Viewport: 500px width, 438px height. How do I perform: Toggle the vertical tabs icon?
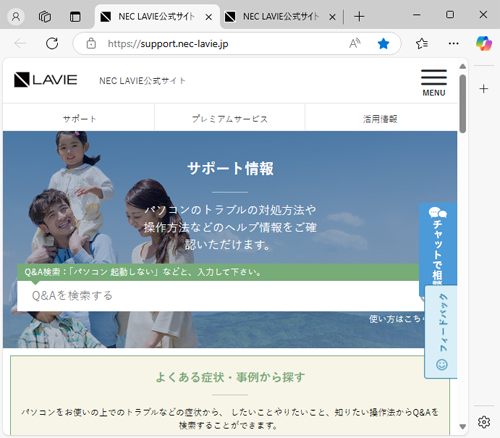[x=75, y=16]
